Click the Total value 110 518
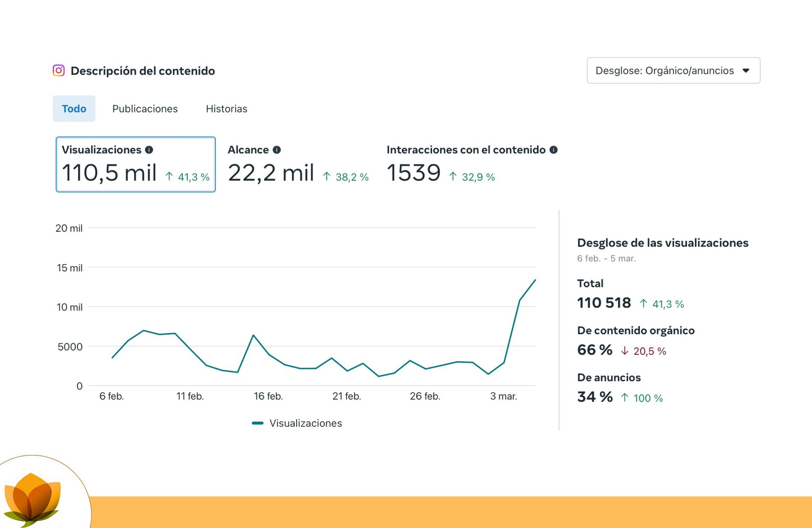Screen dimensions: 812x528 [x=604, y=303]
